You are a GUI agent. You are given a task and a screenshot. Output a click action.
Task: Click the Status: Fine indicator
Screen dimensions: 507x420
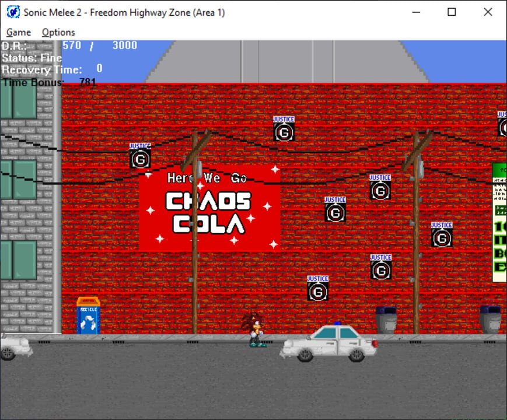(32, 58)
